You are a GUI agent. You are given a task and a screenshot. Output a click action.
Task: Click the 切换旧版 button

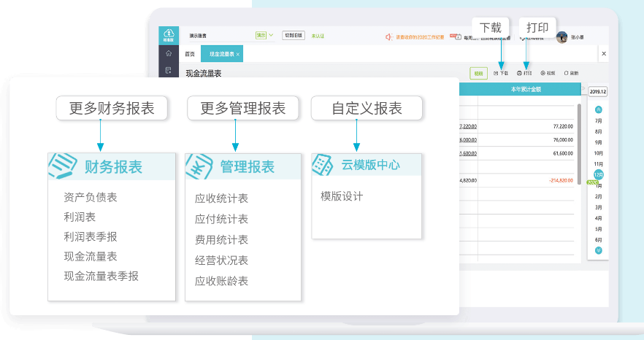click(294, 35)
